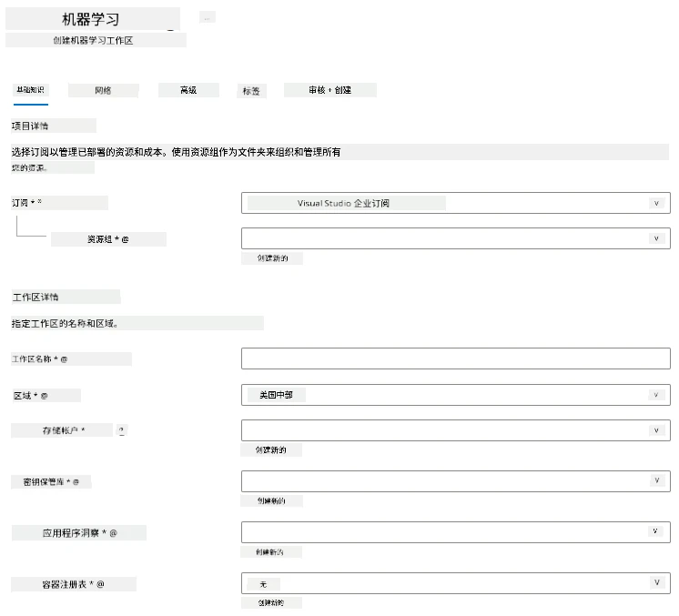Click the info icon beside 密钥保管库
The height and width of the screenshot is (616, 679).
pyautogui.click(x=76, y=482)
